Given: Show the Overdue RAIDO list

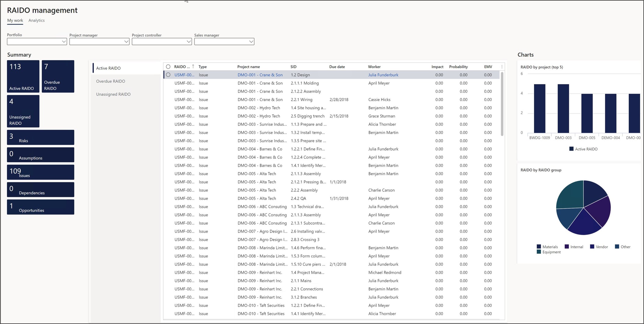Looking at the screenshot, I should pyautogui.click(x=111, y=81).
